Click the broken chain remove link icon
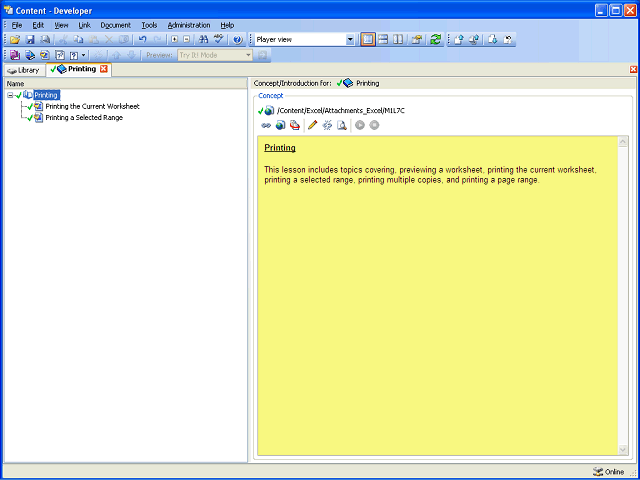Screen dimensions: 640x480 click(327, 125)
